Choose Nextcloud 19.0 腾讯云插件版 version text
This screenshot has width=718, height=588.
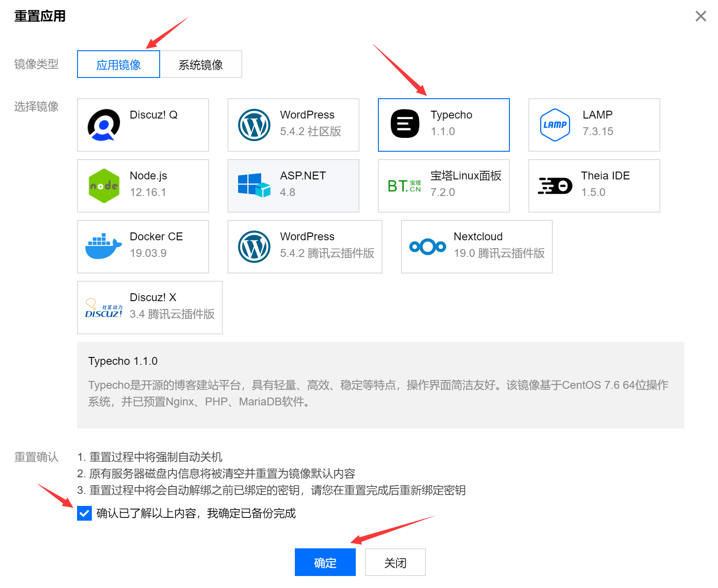coord(499,253)
